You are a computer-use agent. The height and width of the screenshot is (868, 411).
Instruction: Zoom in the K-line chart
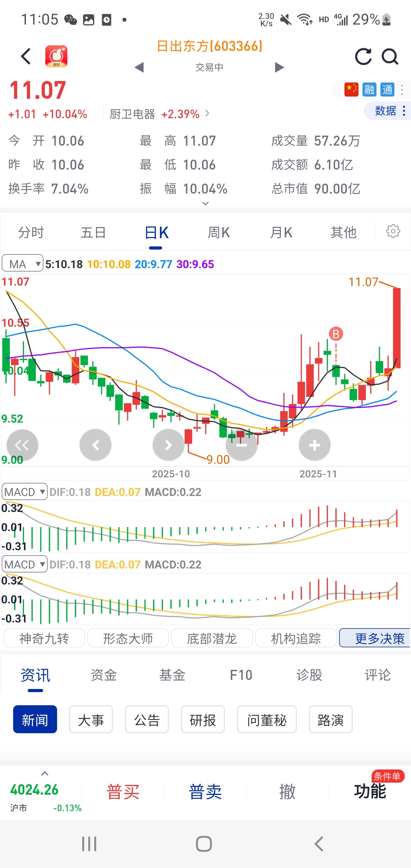click(314, 445)
